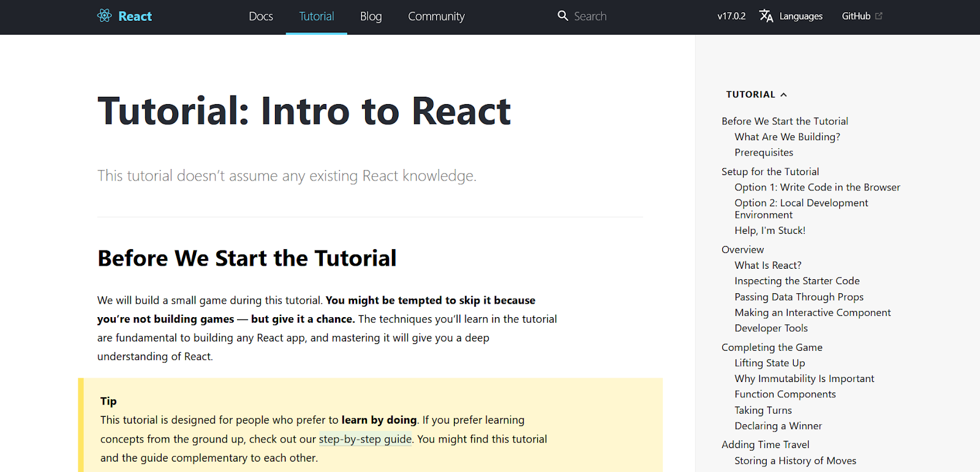The height and width of the screenshot is (472, 980).
Task: Open the v17.0.2 version link
Action: (731, 17)
